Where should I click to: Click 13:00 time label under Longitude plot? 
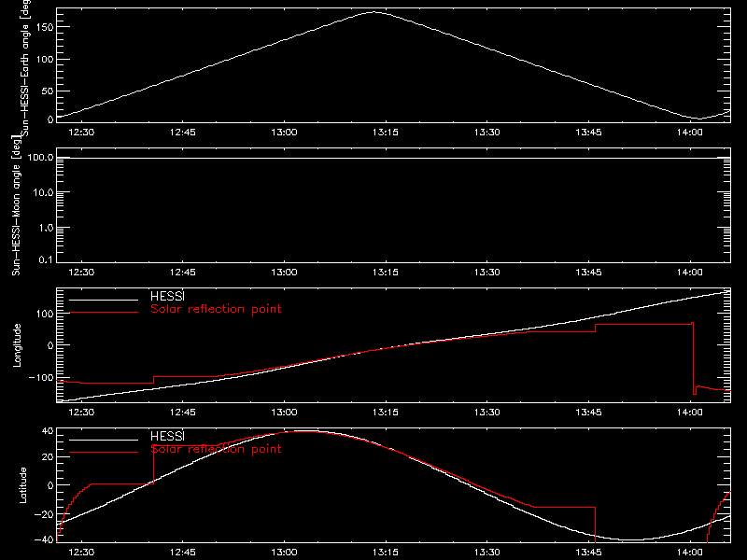[x=284, y=413]
